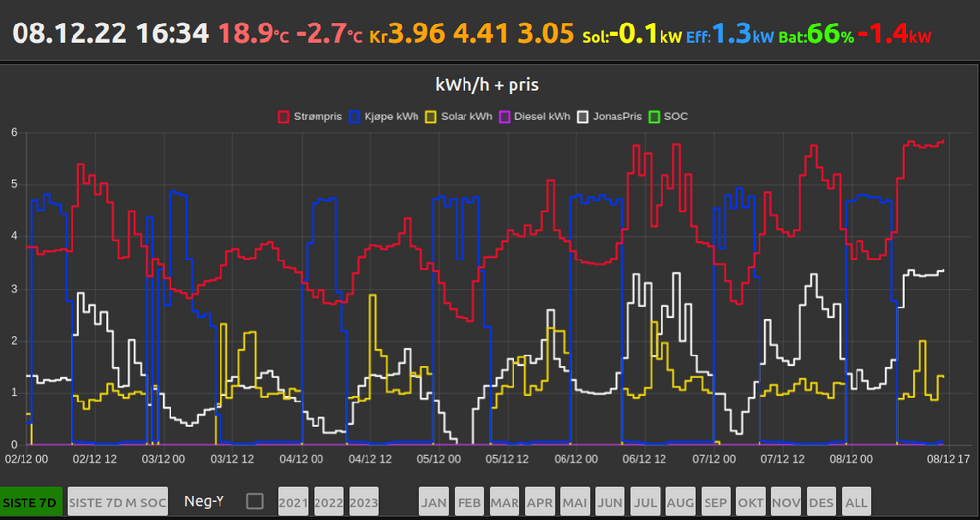This screenshot has height=520, width=980.
Task: Select the year 2021 button
Action: 293,501
